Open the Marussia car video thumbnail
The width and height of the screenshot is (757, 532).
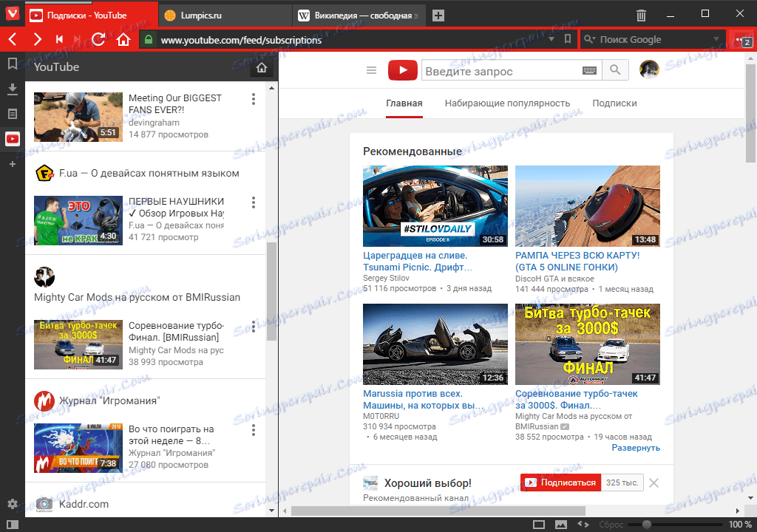coord(435,344)
